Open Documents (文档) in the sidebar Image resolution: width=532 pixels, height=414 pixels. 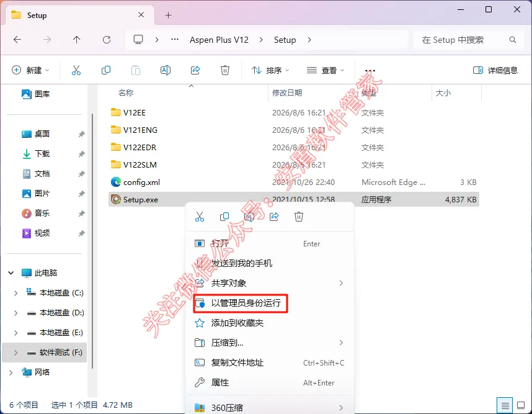pyautogui.click(x=35, y=174)
